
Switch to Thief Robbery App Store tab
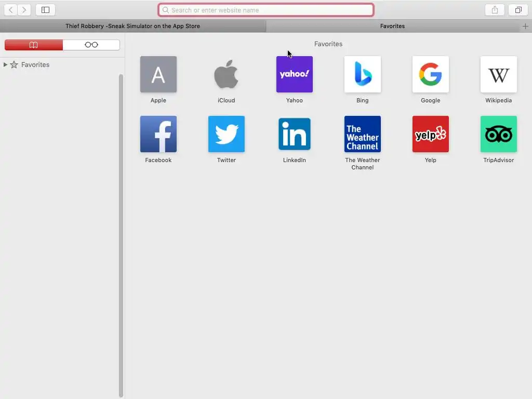pyautogui.click(x=132, y=26)
